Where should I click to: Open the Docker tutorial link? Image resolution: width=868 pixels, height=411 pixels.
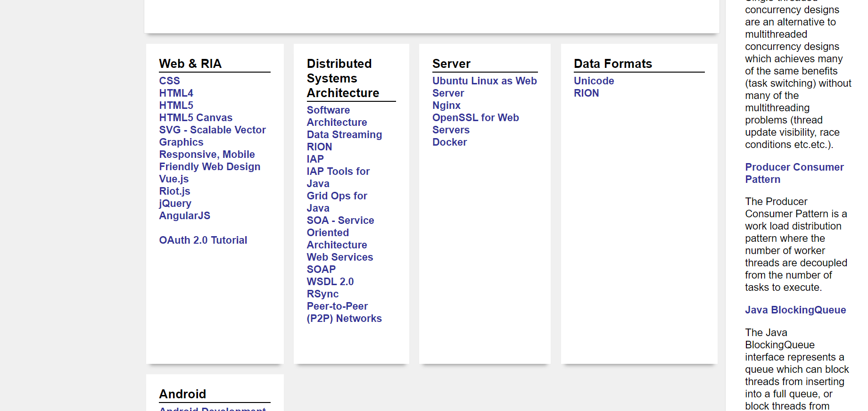[449, 142]
